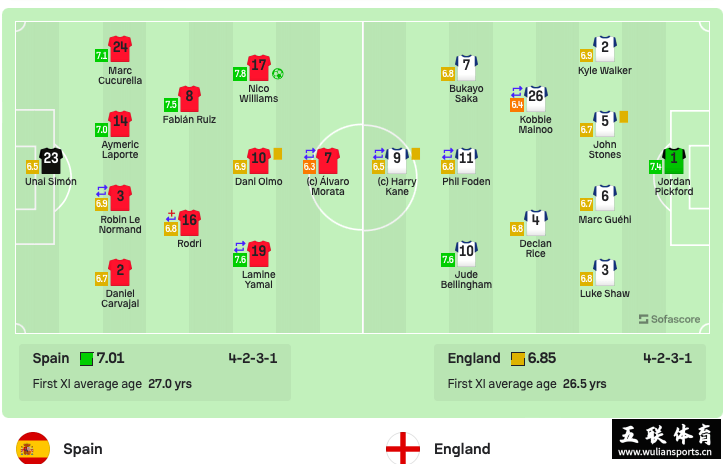Screen dimensions: 726x464
Task: Click Lamine Yamal's substitution arrows icon
Action: pyautogui.click(x=240, y=247)
